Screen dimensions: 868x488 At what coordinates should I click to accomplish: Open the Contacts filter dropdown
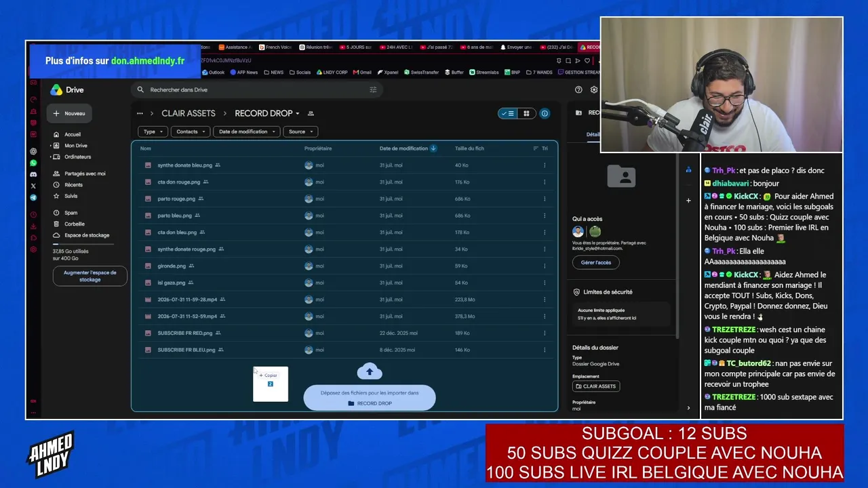(191, 131)
